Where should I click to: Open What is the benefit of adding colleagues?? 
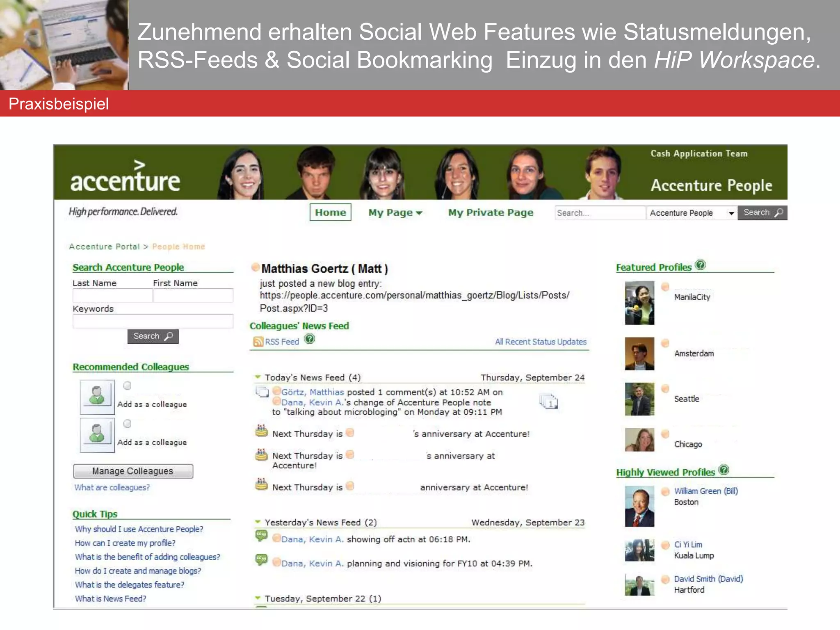pos(147,557)
